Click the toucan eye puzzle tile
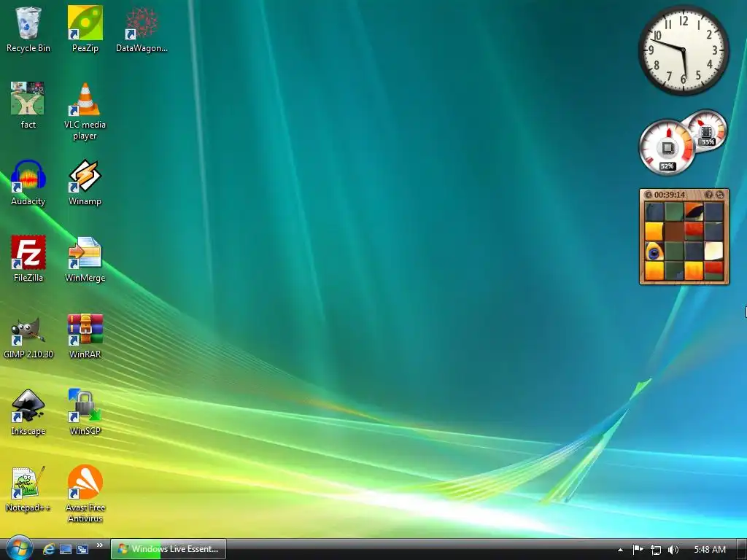Screen dimensions: 747x560 tap(654, 252)
